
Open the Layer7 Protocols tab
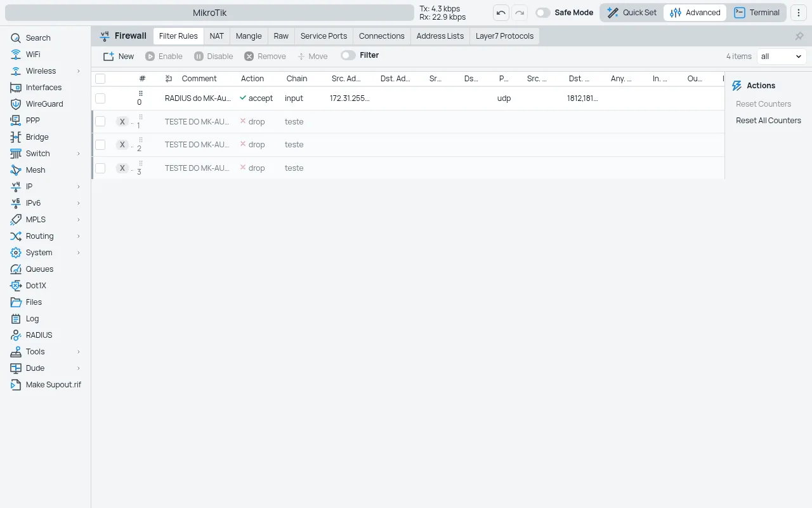[x=505, y=36]
